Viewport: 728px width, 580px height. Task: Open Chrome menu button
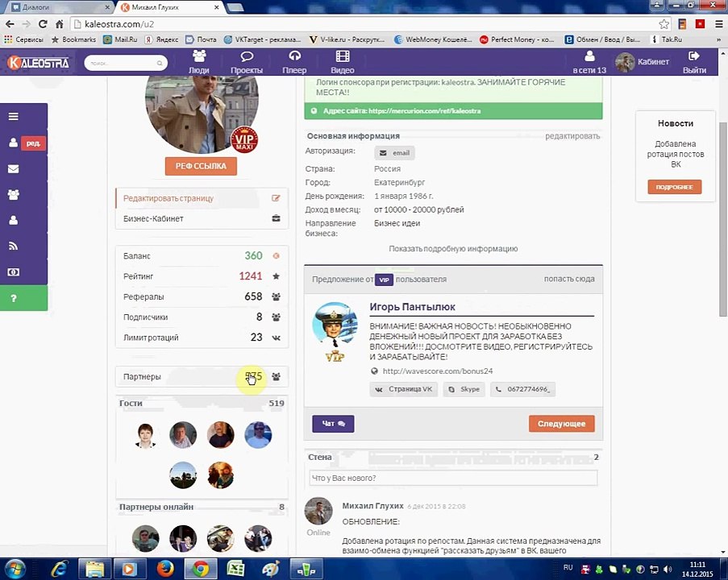point(718,24)
